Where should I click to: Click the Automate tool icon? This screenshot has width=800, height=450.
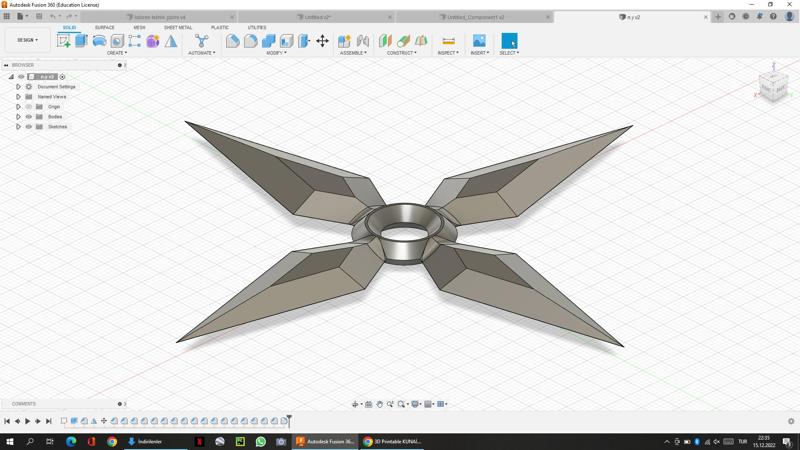pyautogui.click(x=201, y=41)
